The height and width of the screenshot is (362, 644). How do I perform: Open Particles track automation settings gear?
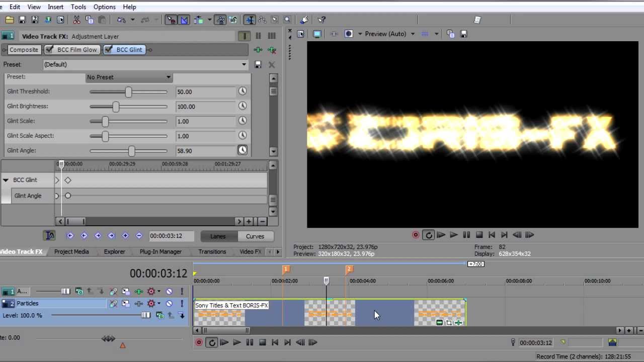151,304
